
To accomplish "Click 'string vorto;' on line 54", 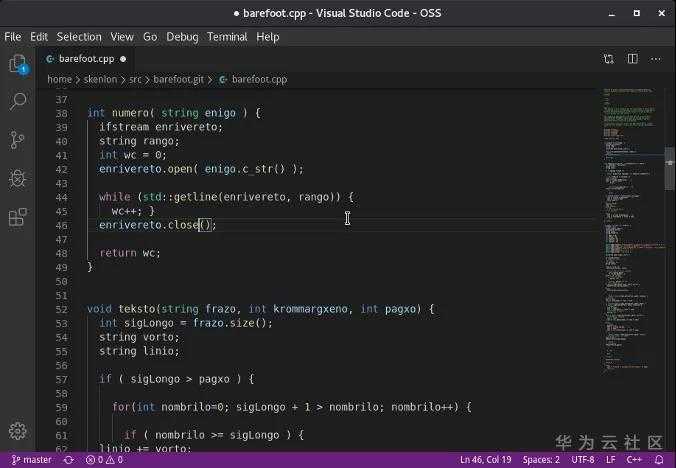I will click(139, 337).
